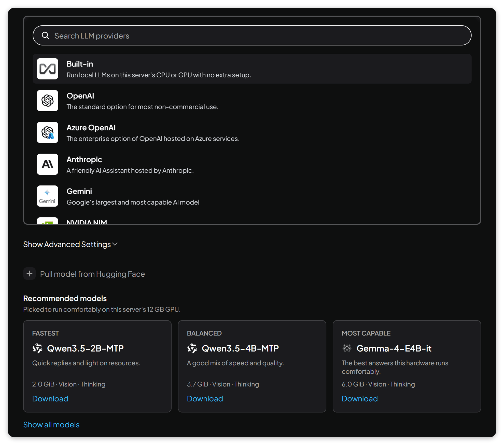Click 'Google's largest and most capable AI model'
Screen dimensions: 504x445
(x=133, y=202)
